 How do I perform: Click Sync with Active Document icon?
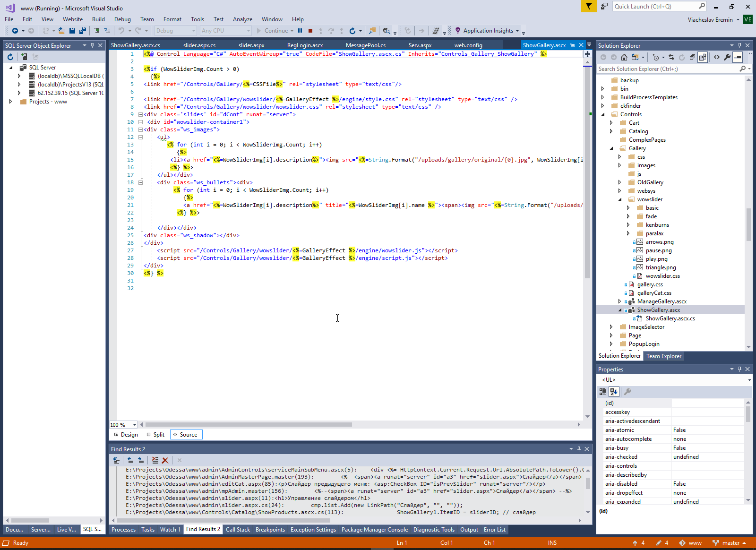[671, 57]
